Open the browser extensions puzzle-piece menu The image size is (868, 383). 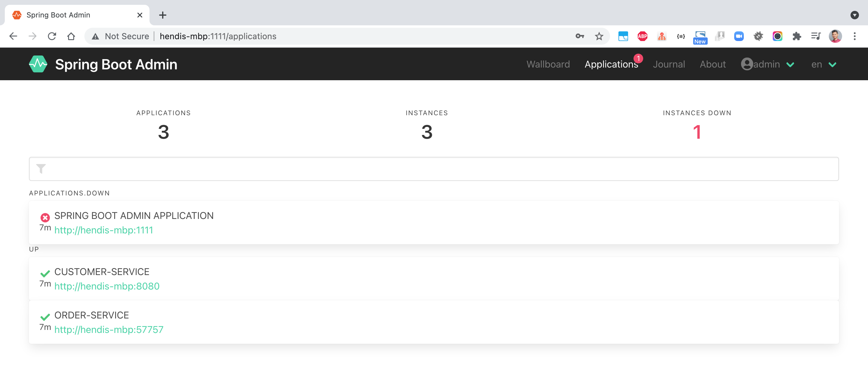797,36
